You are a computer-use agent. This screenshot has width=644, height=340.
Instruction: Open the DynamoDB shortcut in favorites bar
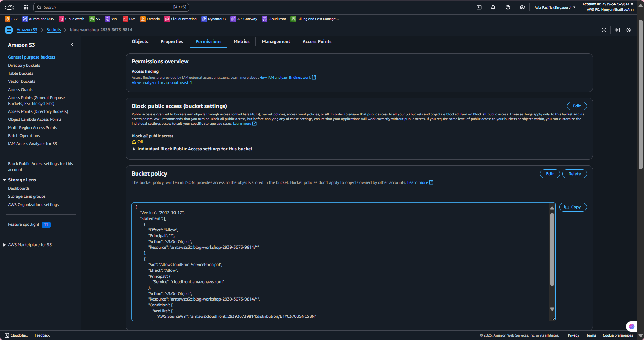pos(214,19)
